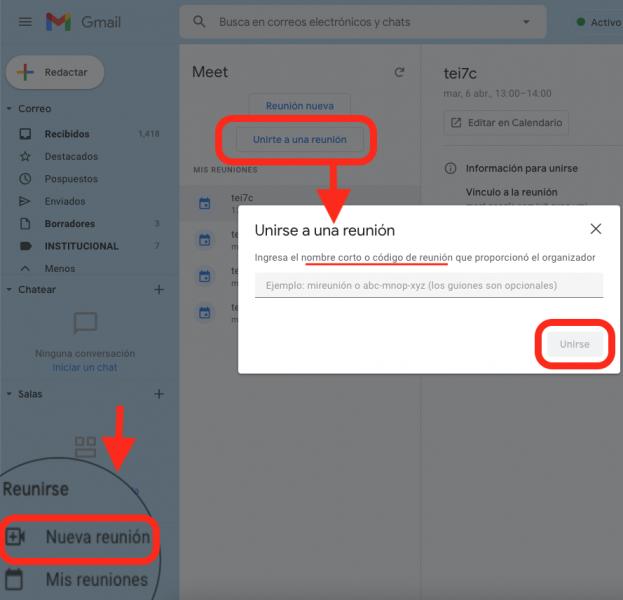Create a new room with Salas plus
The height and width of the screenshot is (600, 623).
158,394
